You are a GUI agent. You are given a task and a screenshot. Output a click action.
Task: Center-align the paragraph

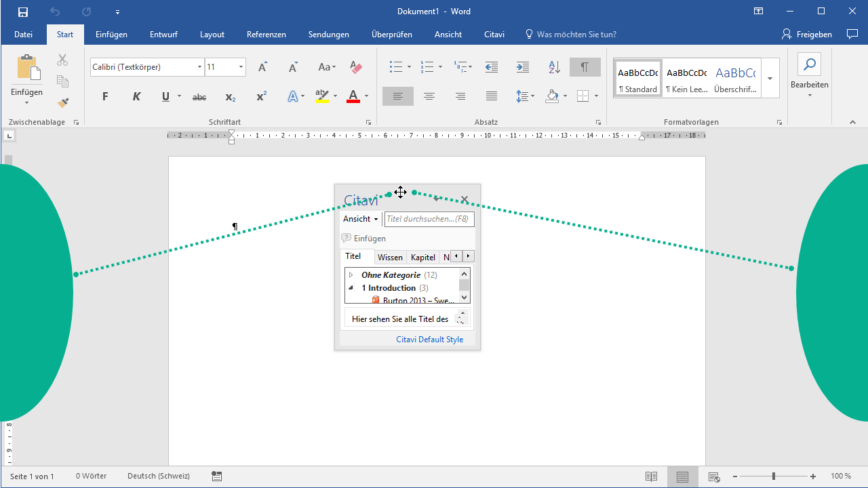[429, 97]
